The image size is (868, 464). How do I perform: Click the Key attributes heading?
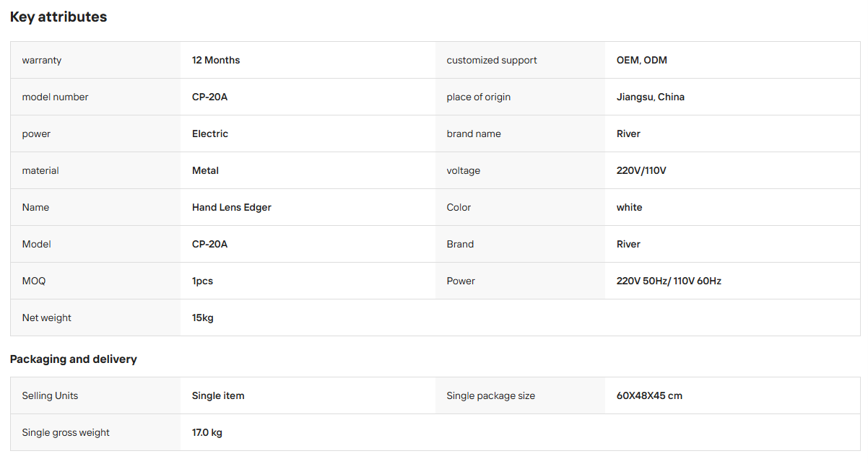pyautogui.click(x=58, y=17)
